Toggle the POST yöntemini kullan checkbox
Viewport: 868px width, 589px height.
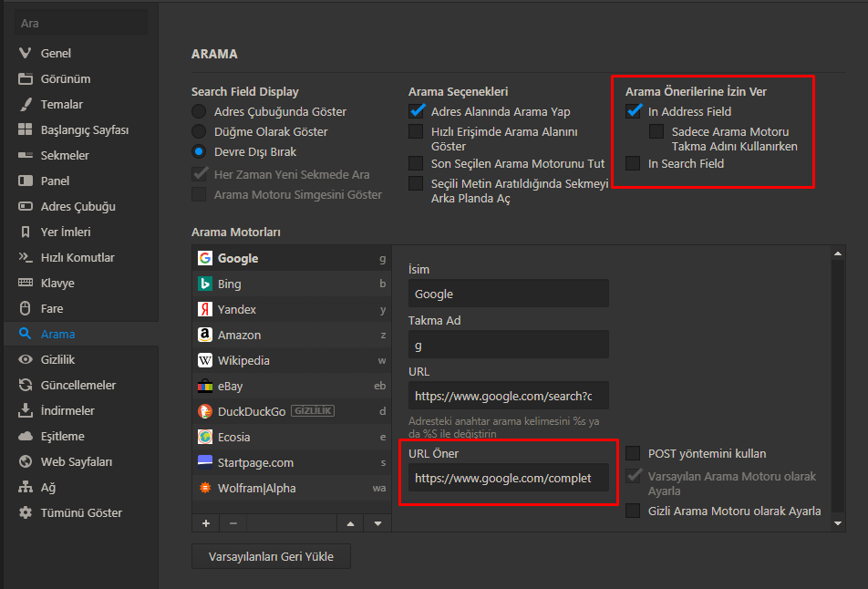pyautogui.click(x=634, y=453)
